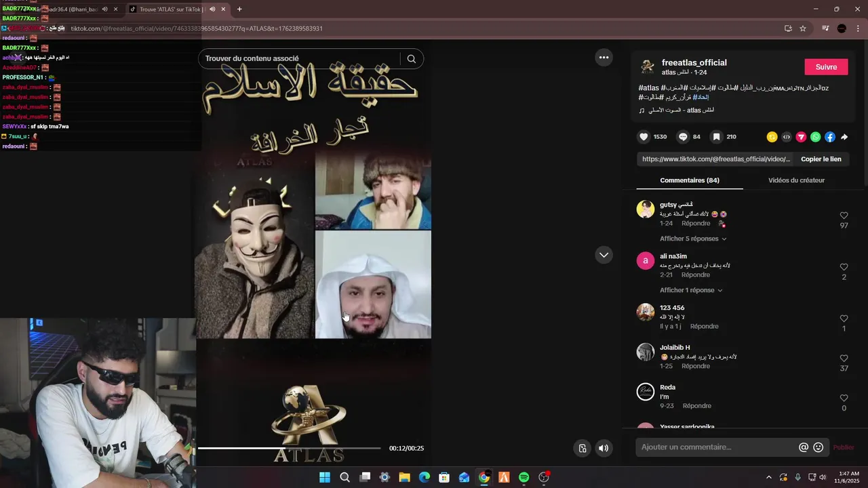Mute the video with the speaker icon
Screen dimensions: 868x488
(x=604, y=448)
